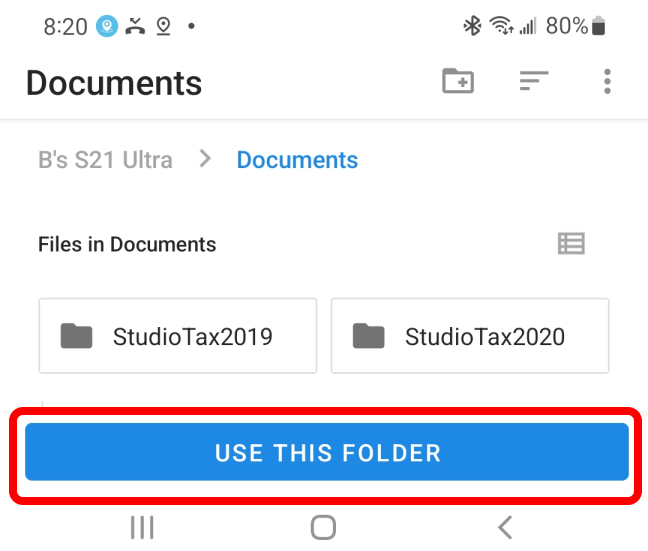Tap the USE THIS FOLDER button
This screenshot has height=551, width=648.
tap(327, 452)
